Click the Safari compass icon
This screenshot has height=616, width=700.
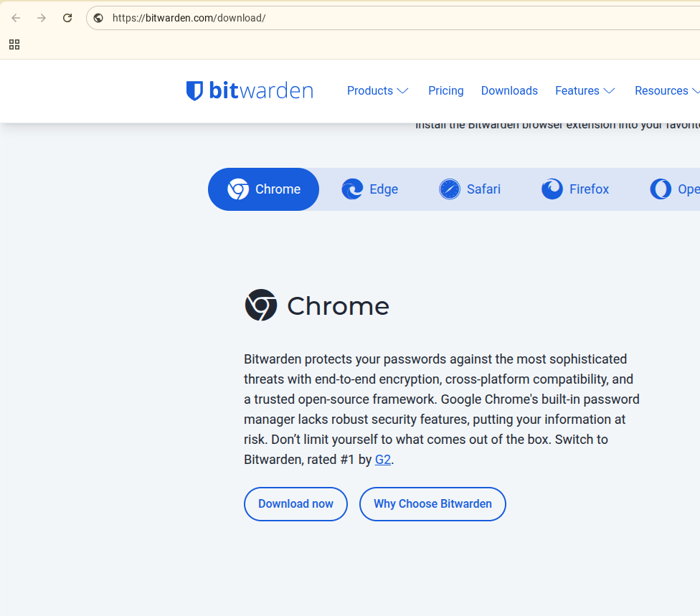pos(450,189)
